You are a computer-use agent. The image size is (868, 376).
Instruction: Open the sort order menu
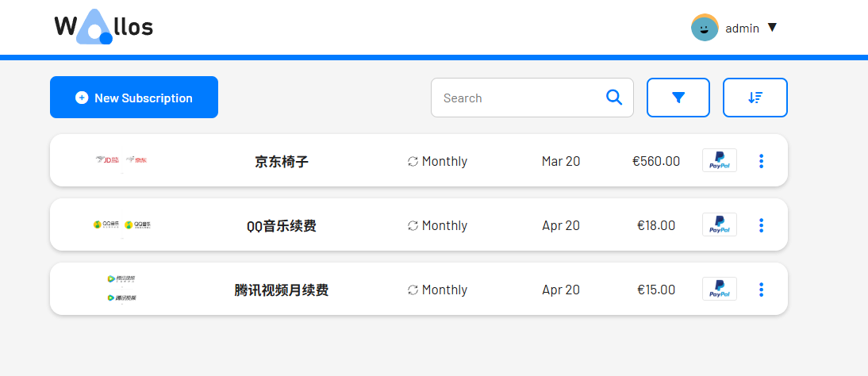755,98
